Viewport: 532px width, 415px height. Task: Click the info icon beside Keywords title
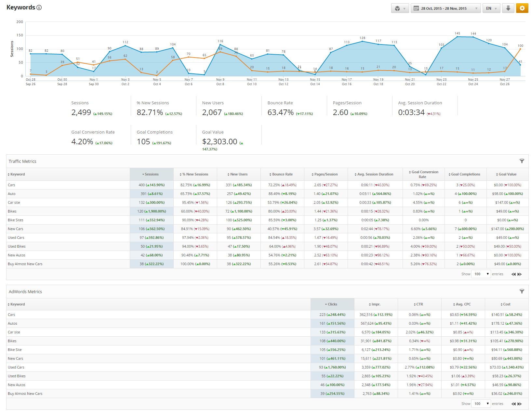39,7
